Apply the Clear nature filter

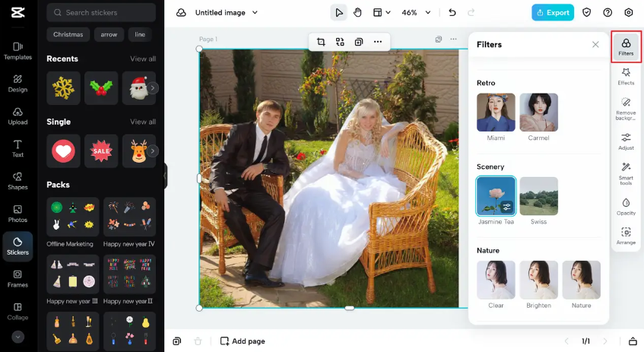496,280
